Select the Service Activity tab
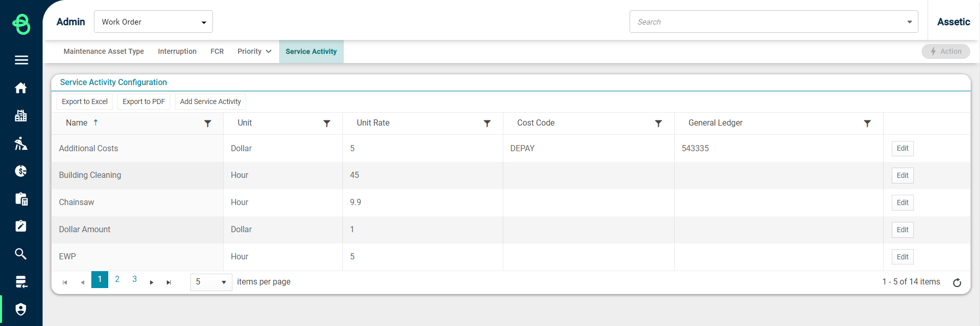Screen dimensions: 980x326 (311, 51)
